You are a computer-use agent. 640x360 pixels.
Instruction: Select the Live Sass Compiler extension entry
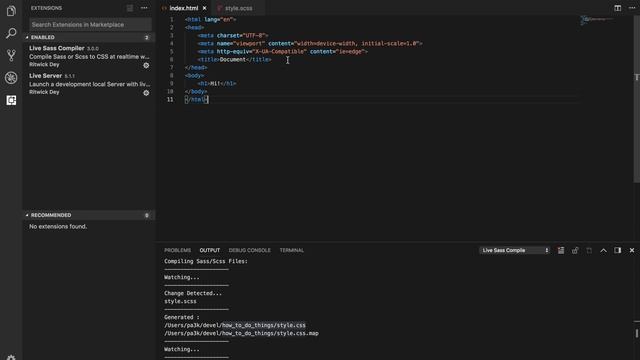click(89, 56)
